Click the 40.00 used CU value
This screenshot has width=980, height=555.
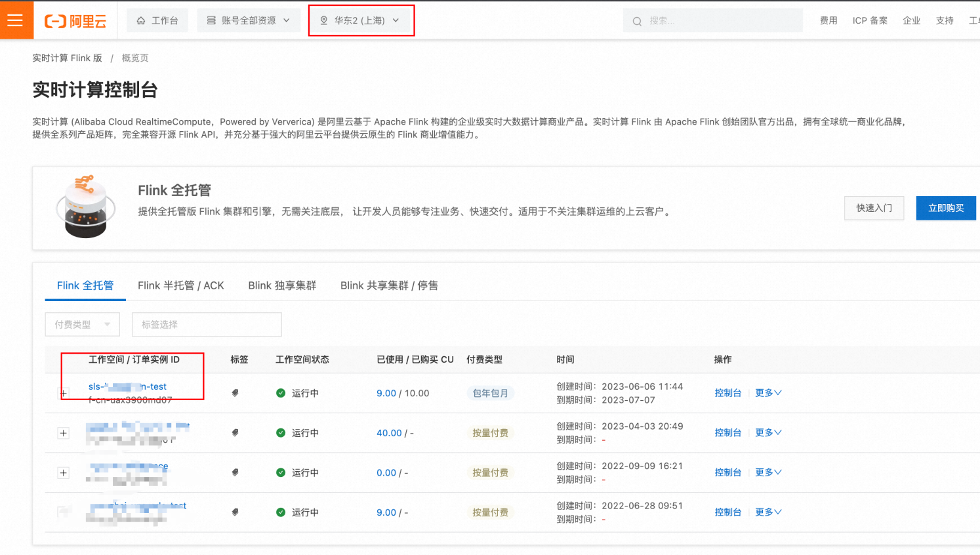coord(389,433)
